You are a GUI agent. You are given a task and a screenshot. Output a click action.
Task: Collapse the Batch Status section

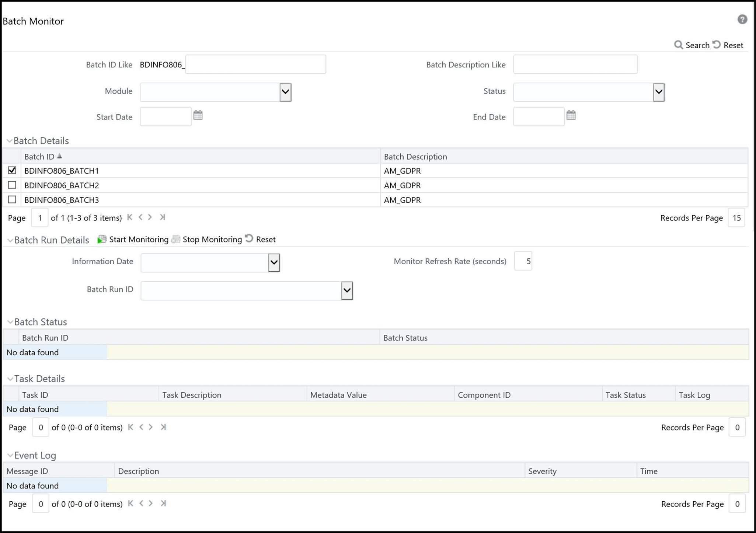click(x=10, y=321)
